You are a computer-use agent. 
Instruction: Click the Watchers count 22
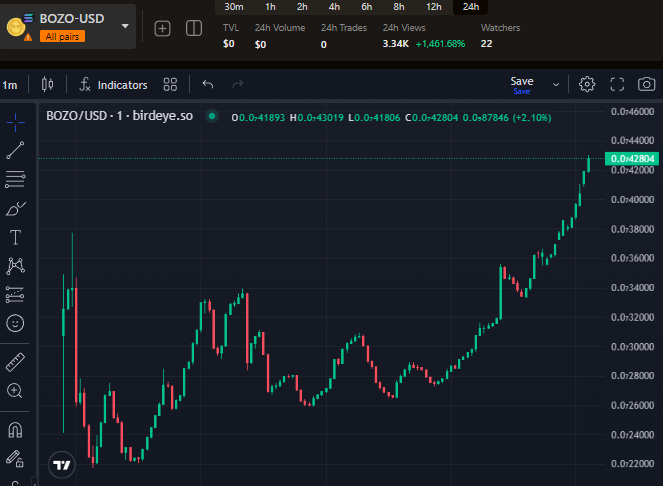click(x=486, y=44)
